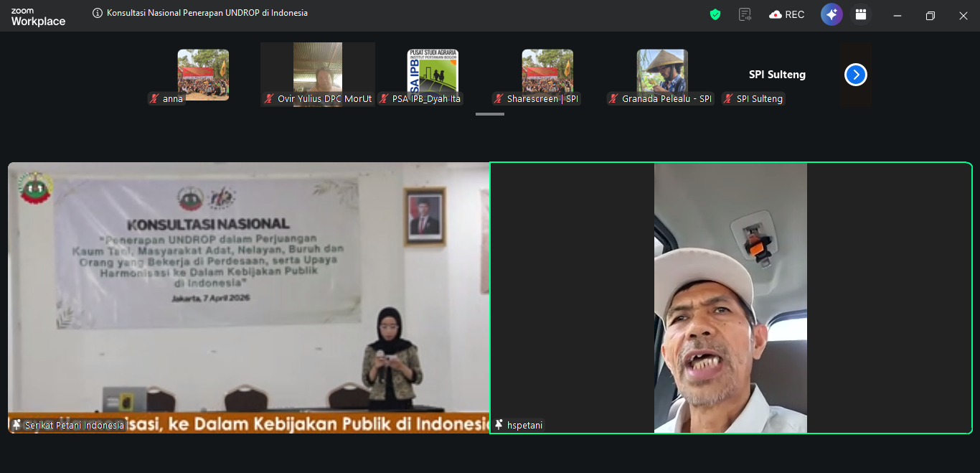
Task: Click the muted mic icon next to SPI Sulteng
Action: pos(728,99)
